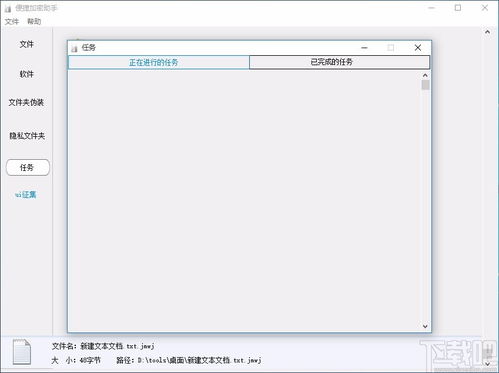Click main window scroll up arrow
This screenshot has width=499, height=373.
point(487,32)
